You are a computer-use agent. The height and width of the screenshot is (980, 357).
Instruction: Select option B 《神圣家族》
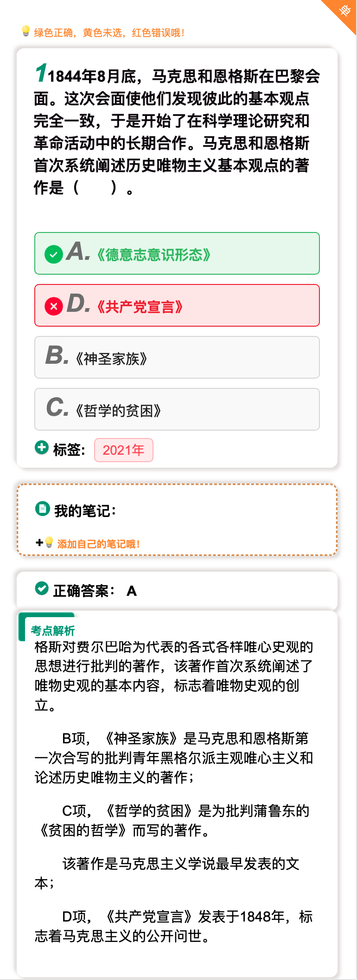point(177,357)
